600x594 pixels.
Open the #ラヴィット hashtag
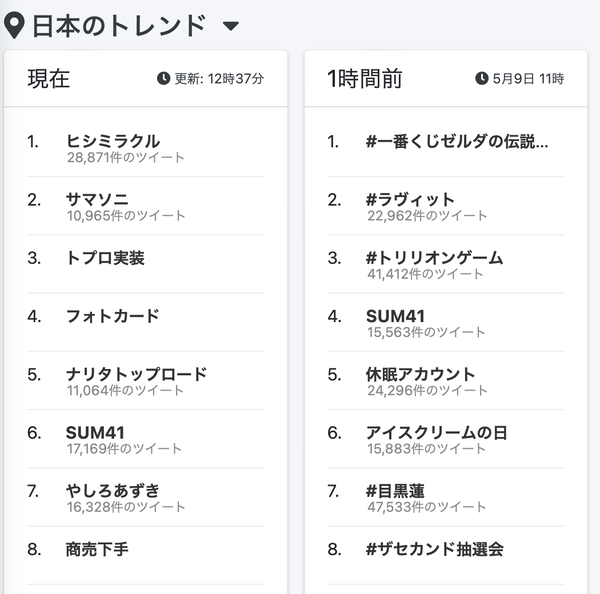click(x=410, y=199)
